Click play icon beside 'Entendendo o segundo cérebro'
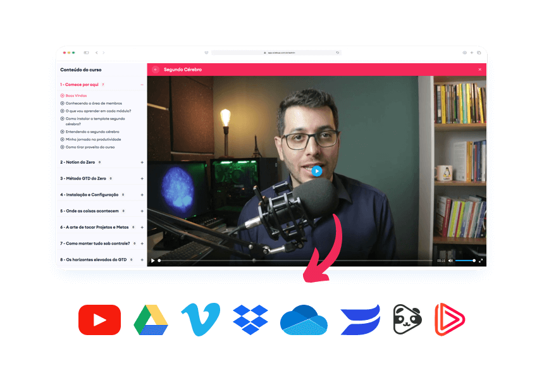The width and height of the screenshot is (544, 392). pos(62,132)
